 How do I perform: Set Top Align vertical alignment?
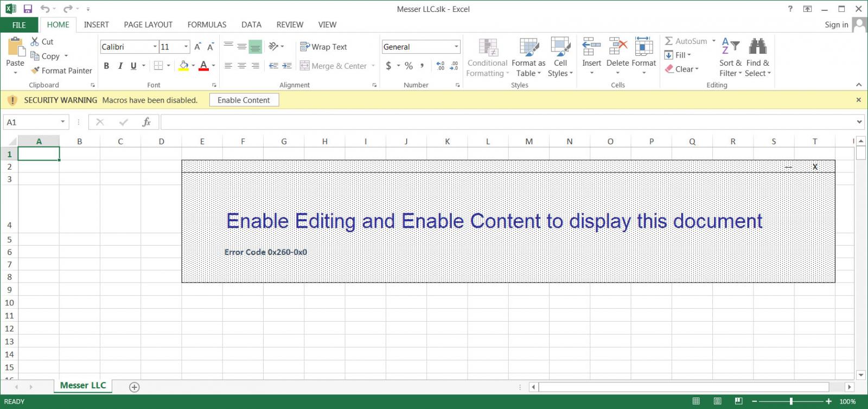coord(228,46)
